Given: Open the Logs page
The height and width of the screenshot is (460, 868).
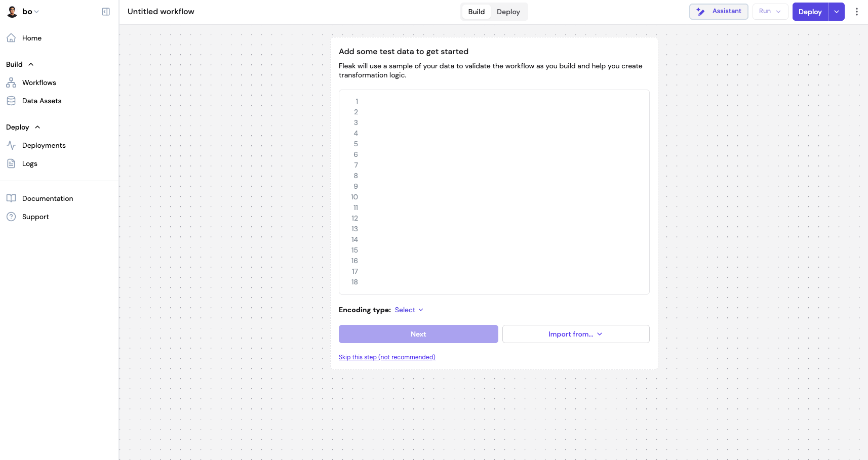Looking at the screenshot, I should [29, 163].
